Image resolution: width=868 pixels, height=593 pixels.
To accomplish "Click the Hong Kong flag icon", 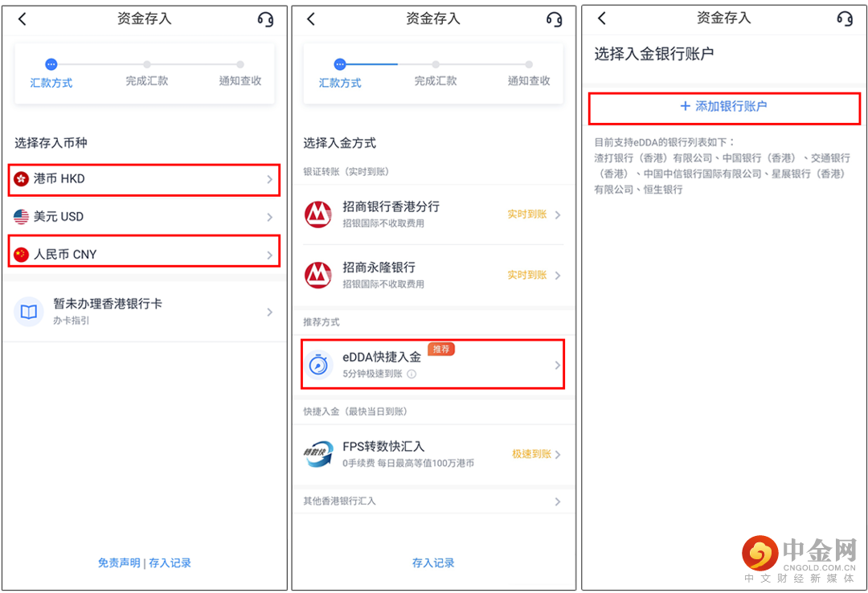I will point(21,179).
